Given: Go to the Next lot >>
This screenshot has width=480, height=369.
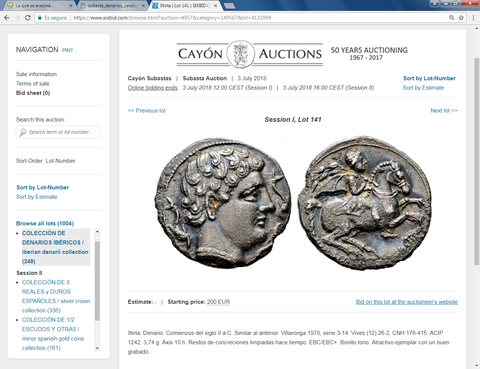Looking at the screenshot, I should [x=444, y=111].
